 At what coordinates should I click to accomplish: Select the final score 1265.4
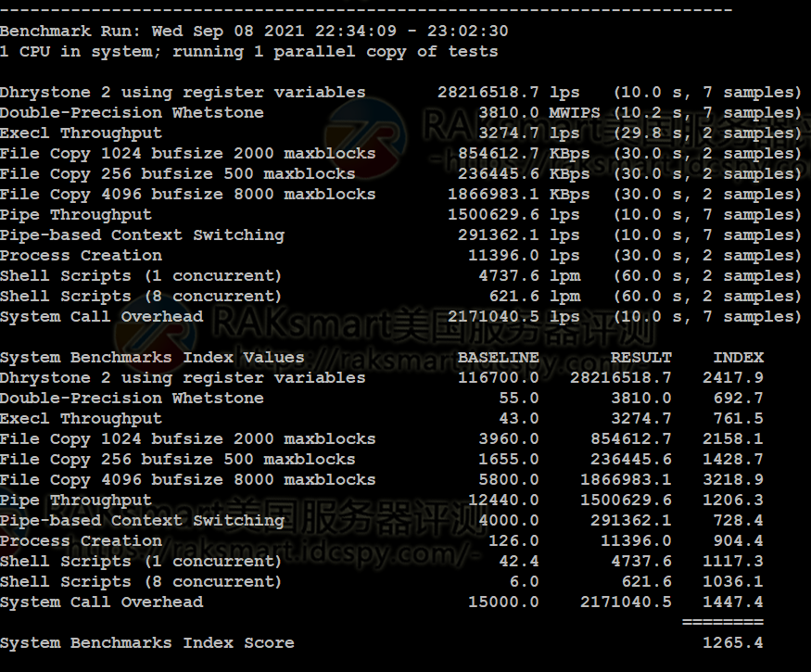pos(733,643)
